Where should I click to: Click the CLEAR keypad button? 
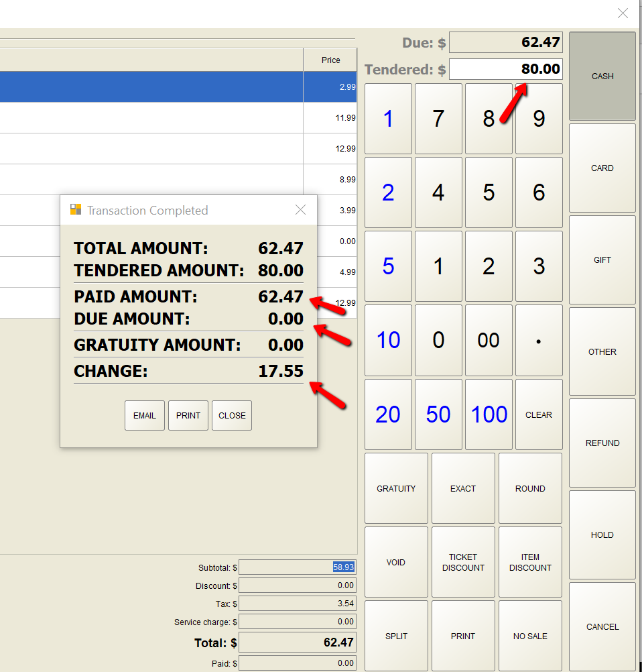click(539, 414)
